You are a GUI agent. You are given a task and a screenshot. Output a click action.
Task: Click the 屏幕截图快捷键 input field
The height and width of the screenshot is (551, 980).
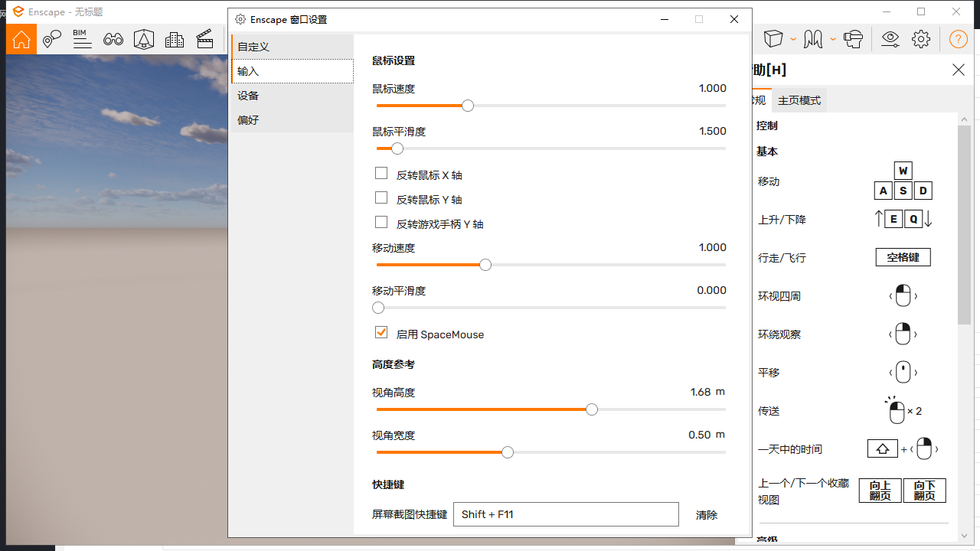pos(566,514)
